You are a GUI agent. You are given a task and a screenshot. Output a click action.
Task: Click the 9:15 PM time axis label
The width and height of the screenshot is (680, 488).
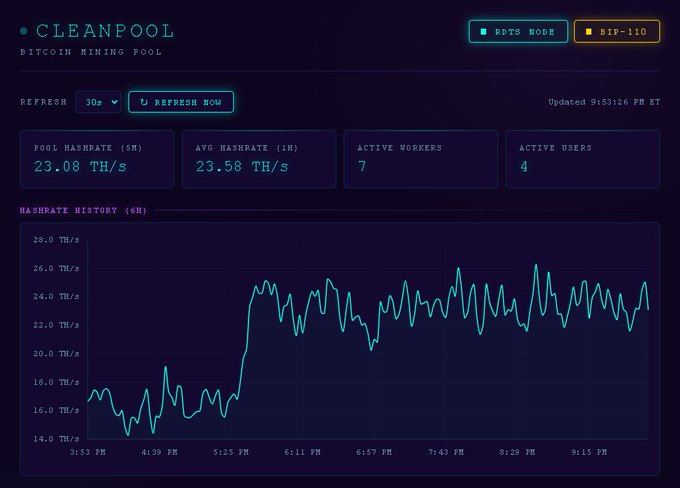(x=589, y=452)
